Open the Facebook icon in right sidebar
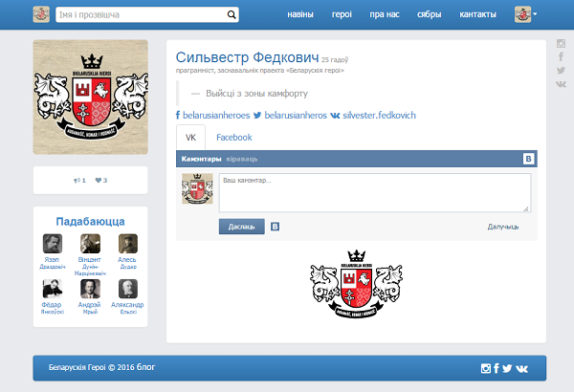This screenshot has height=392, width=574. (561, 56)
